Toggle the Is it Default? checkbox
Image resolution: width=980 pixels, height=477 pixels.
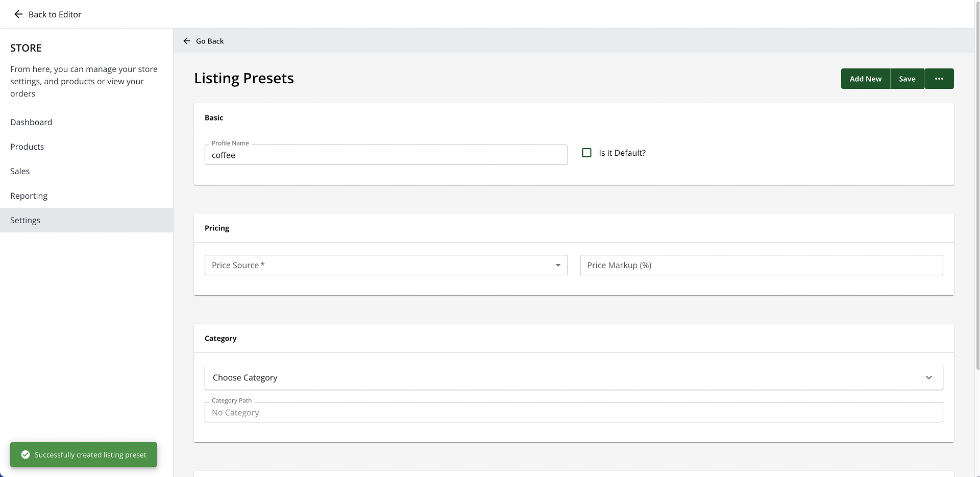click(x=587, y=153)
